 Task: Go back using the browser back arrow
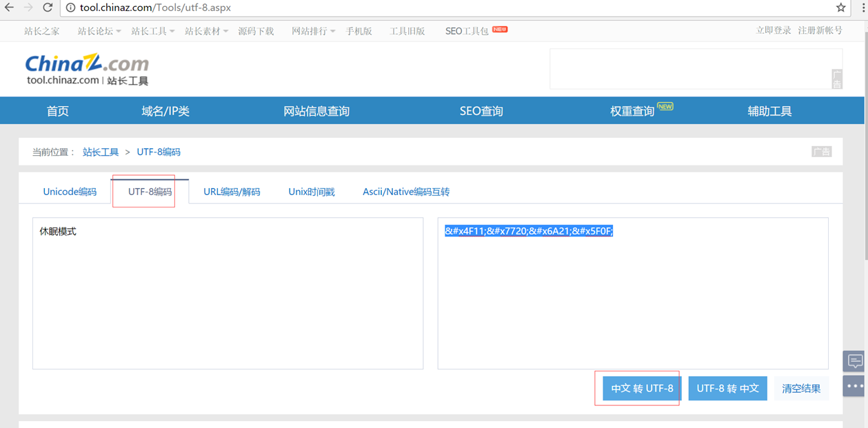coord(9,8)
